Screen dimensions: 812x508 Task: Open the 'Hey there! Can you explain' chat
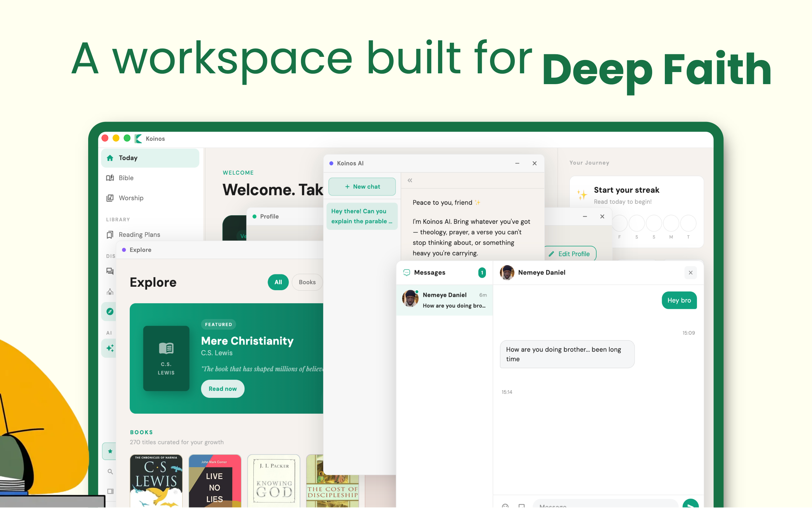pyautogui.click(x=362, y=216)
